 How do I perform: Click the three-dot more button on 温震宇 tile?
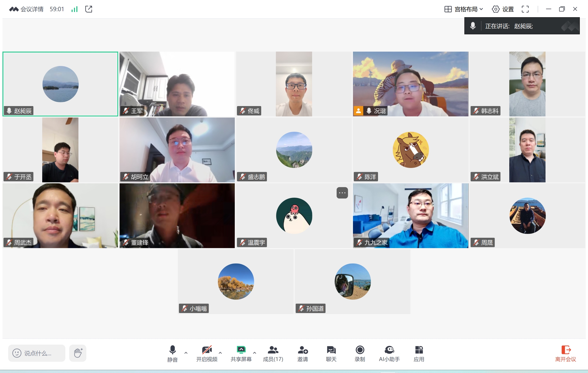(342, 193)
